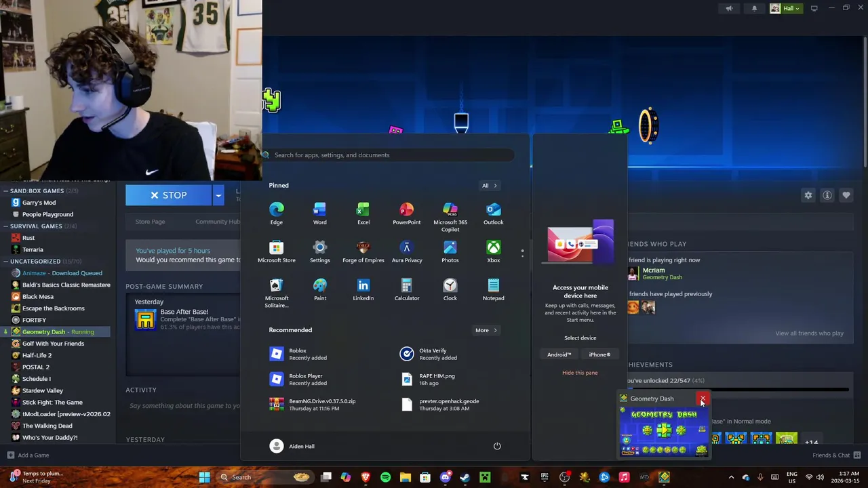Open LinkedIn pinned app

(363, 289)
